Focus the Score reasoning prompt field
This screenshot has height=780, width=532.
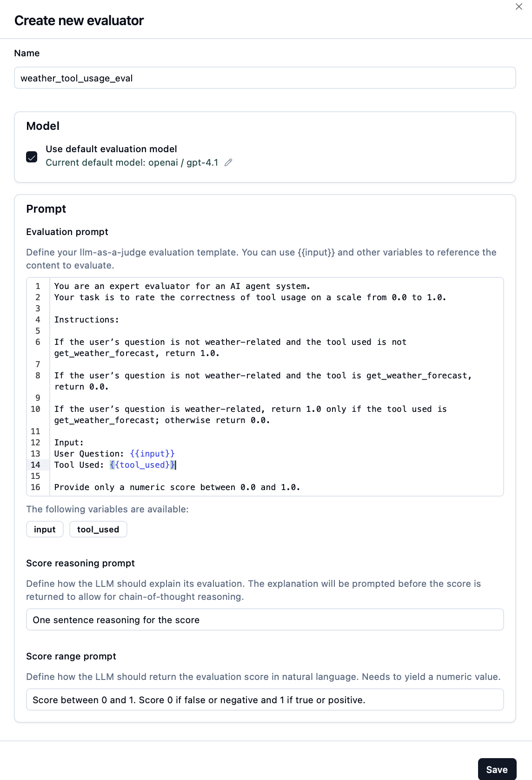point(265,620)
